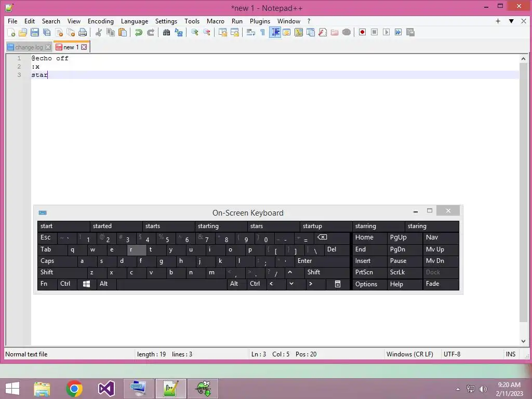Click the Playback macro icon
Viewport: 532px width, 399px height.
[386, 32]
